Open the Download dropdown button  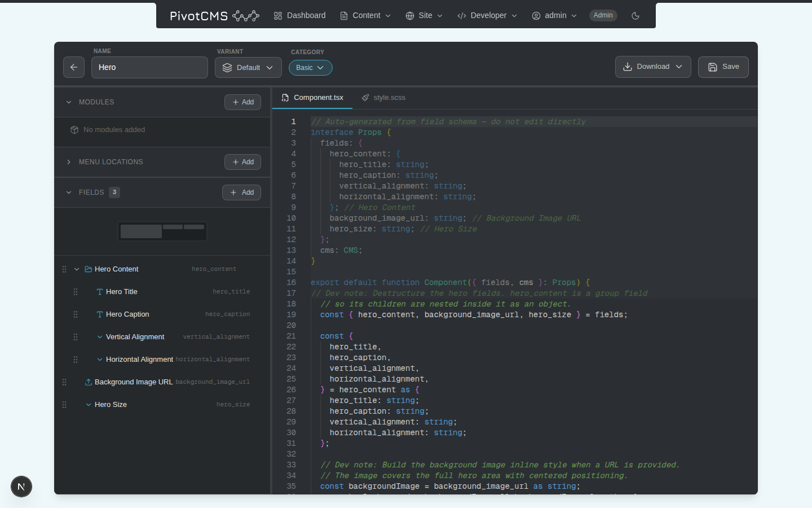pyautogui.click(x=653, y=67)
